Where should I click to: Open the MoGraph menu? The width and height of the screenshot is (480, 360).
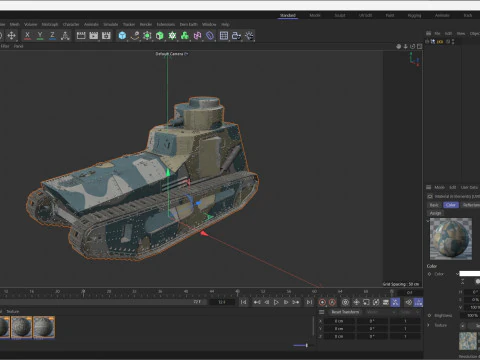click(50, 24)
